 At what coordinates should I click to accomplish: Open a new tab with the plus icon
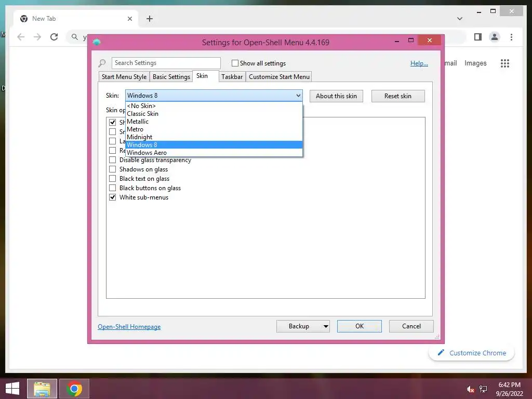pos(150,19)
